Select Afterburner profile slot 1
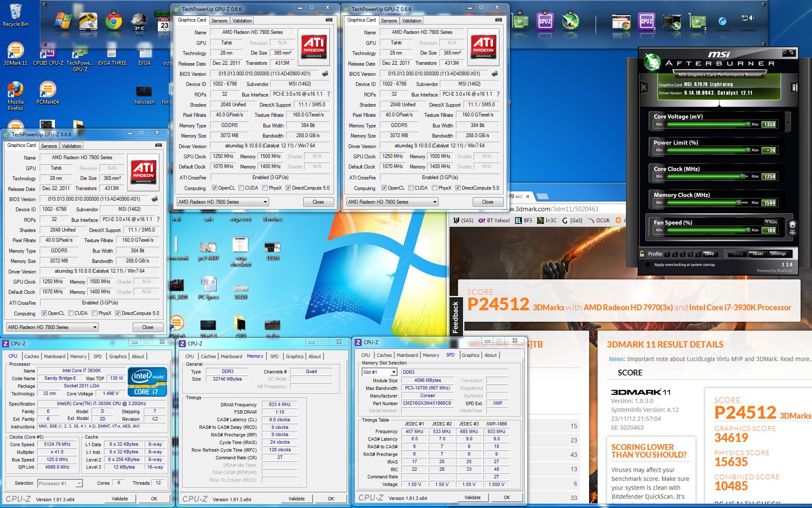This screenshot has width=812, height=508. (x=667, y=254)
